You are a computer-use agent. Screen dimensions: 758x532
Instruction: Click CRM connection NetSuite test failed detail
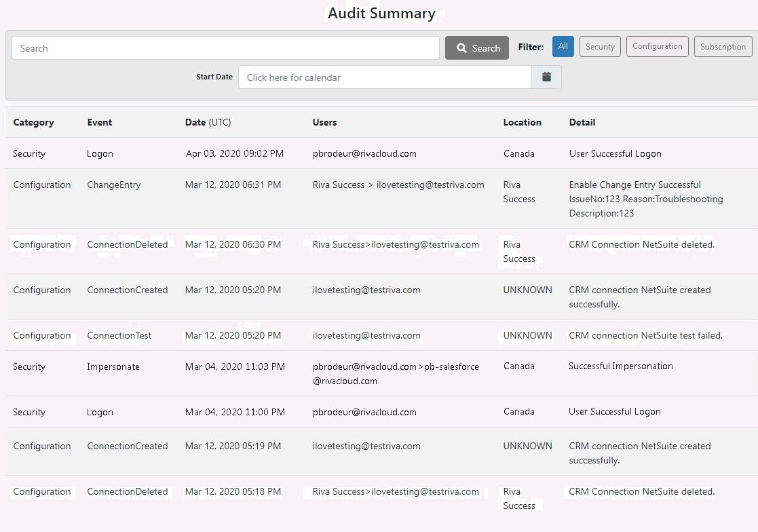click(645, 335)
